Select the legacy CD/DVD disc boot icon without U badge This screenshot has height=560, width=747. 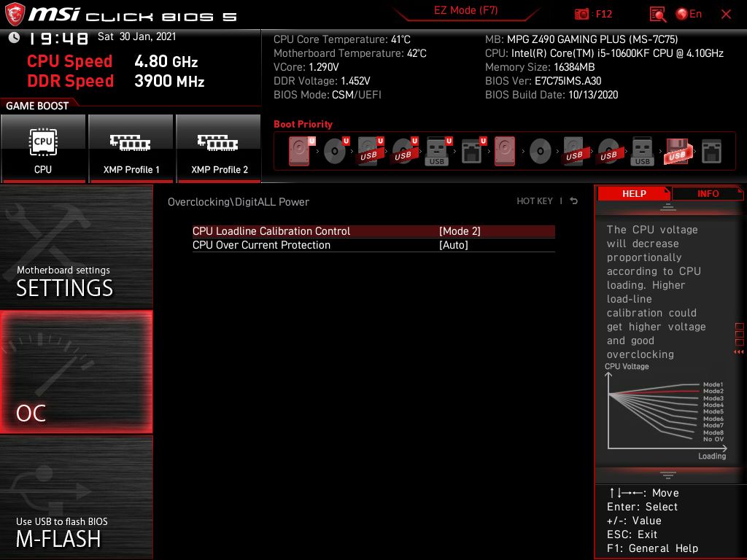point(541,151)
